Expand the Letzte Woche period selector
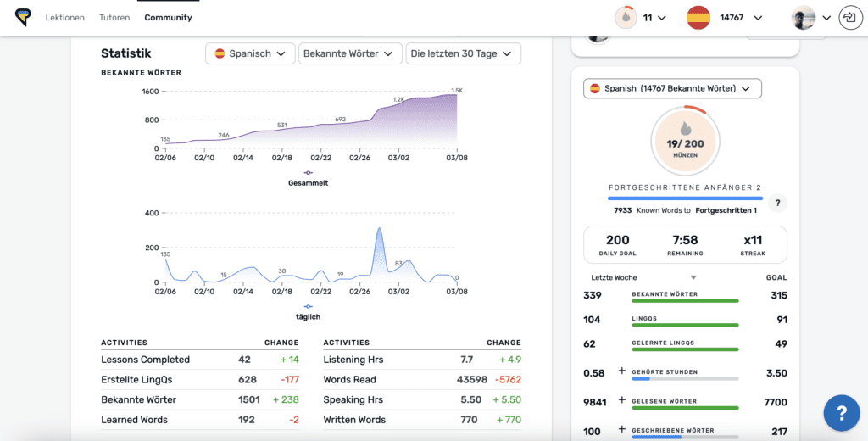Screen dimensions: 868x441 [x=643, y=277]
